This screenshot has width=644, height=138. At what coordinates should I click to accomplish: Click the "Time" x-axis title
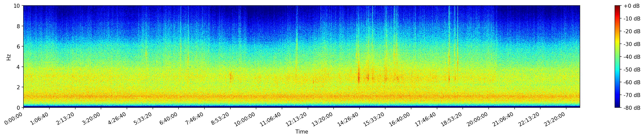[301, 132]
